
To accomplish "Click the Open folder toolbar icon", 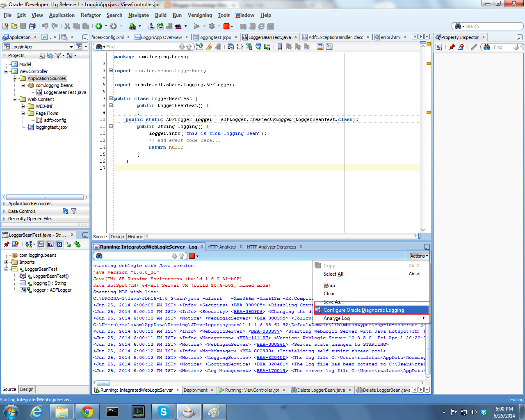I will point(14,26).
